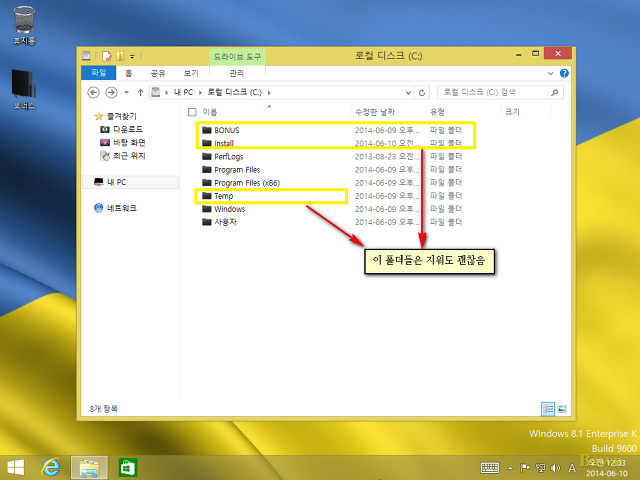
Task: Select the Program Files (x86) folder
Action: pos(247,183)
